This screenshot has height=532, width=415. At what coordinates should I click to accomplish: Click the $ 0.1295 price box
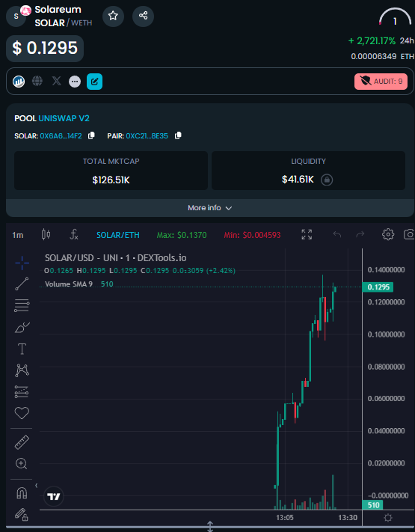[x=45, y=48]
